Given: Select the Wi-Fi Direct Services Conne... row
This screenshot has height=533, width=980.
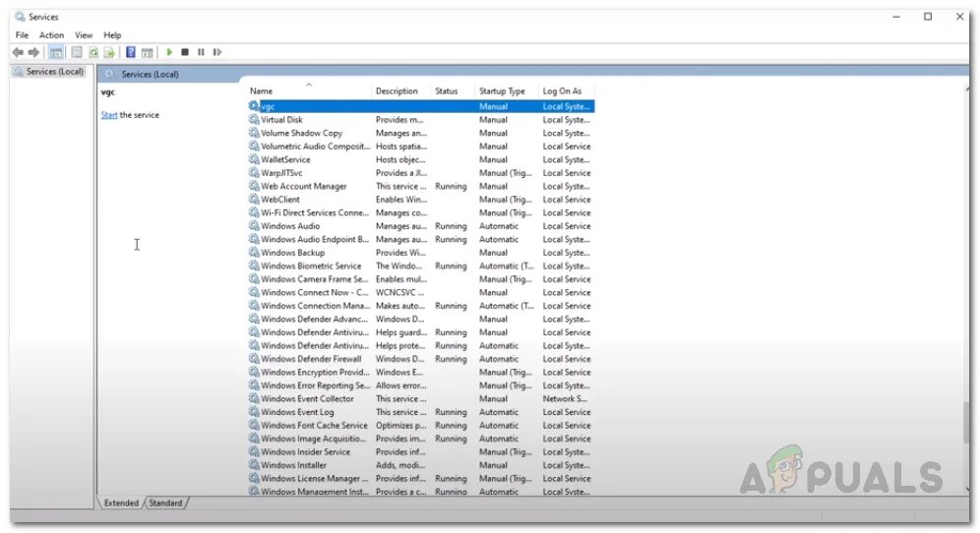Looking at the screenshot, I should tap(420, 212).
